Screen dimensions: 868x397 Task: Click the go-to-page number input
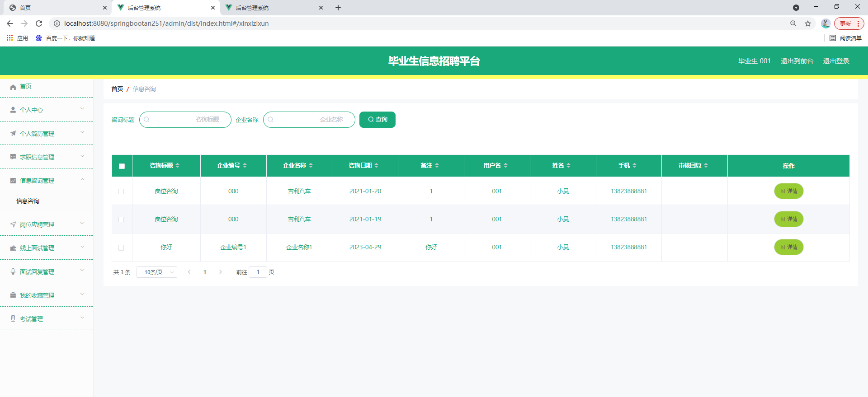pos(258,272)
